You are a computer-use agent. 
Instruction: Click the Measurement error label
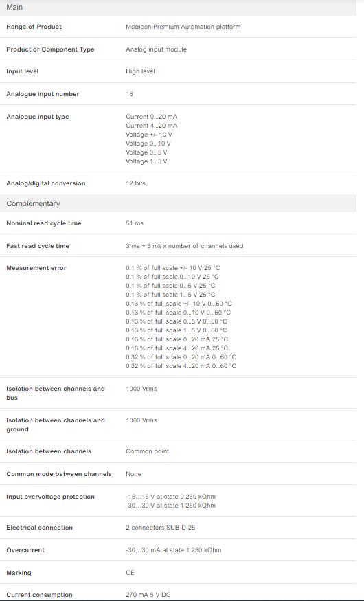(x=36, y=268)
